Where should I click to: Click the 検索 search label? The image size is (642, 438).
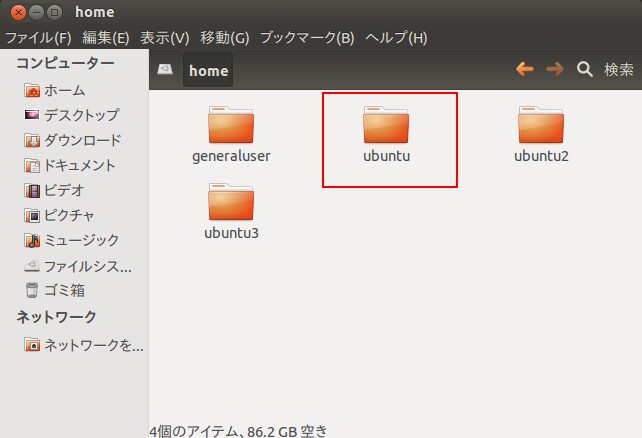(619, 69)
